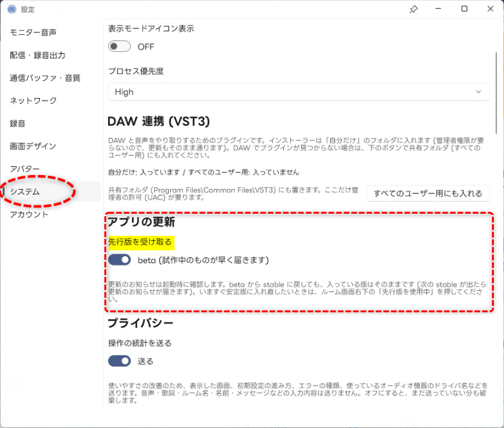Screen dimensions: 504x428
Task: Click the 表示モードアイコン表示 label
Action: [x=151, y=28]
